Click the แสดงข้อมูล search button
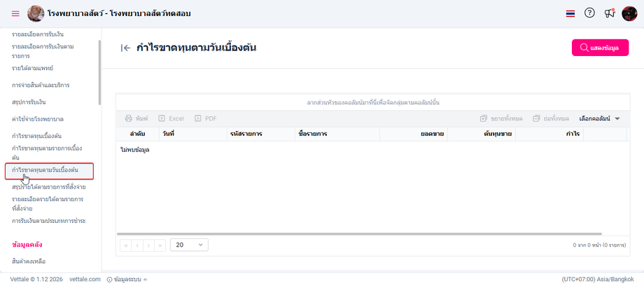Viewport: 644px width, 286px height. pyautogui.click(x=600, y=48)
